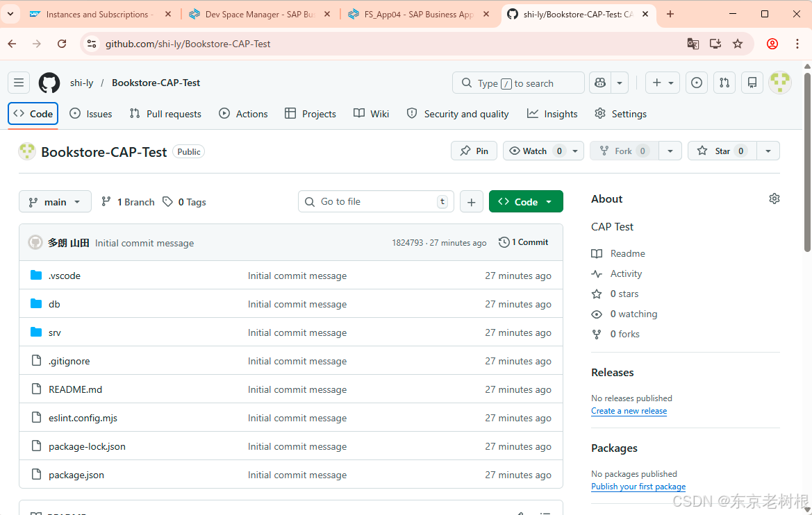The width and height of the screenshot is (812, 515).
Task: View the 0 Tags link
Action: point(184,202)
